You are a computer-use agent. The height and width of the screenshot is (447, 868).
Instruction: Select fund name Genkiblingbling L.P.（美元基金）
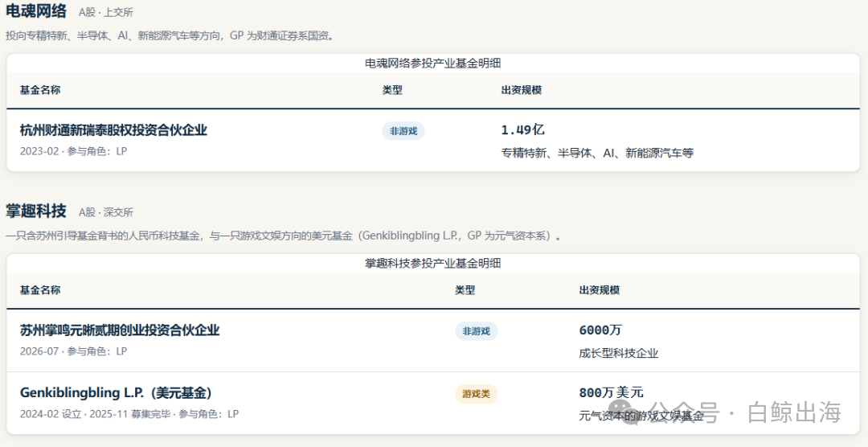(x=116, y=393)
